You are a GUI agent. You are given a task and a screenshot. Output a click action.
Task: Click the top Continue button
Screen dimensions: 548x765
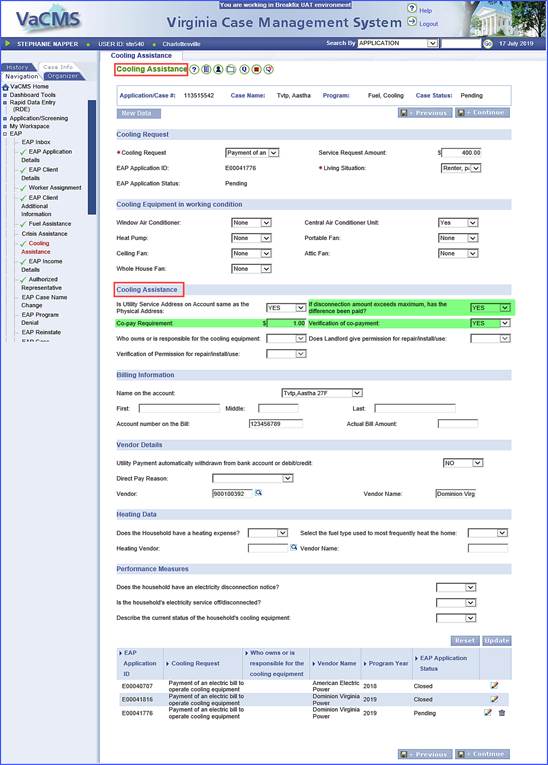click(483, 113)
